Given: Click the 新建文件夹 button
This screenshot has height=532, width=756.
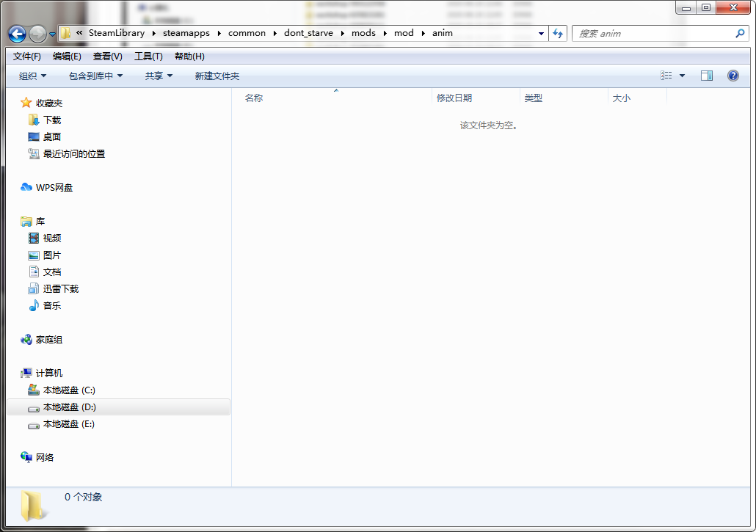Looking at the screenshot, I should 217,76.
